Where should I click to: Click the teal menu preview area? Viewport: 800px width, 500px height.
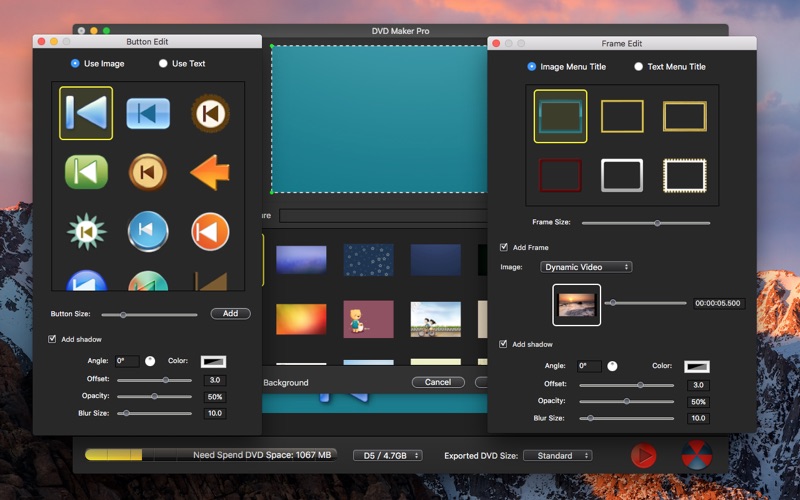(380, 119)
